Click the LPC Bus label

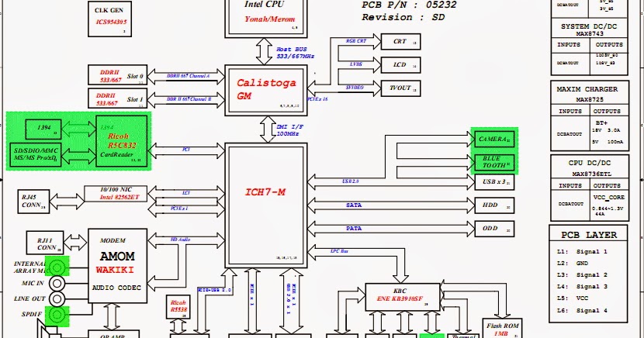tap(339, 250)
